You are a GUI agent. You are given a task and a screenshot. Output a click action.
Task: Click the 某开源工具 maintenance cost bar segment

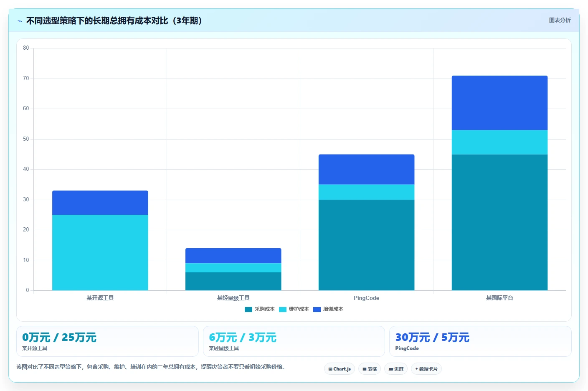point(100,252)
